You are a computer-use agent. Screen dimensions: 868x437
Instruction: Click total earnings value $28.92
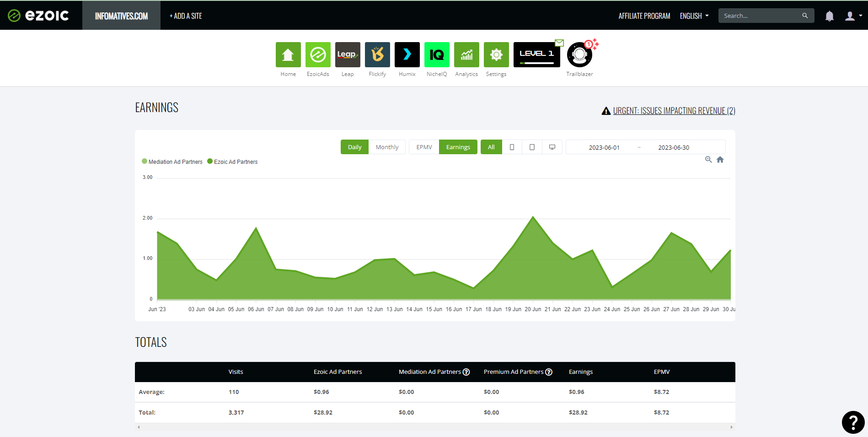point(578,412)
